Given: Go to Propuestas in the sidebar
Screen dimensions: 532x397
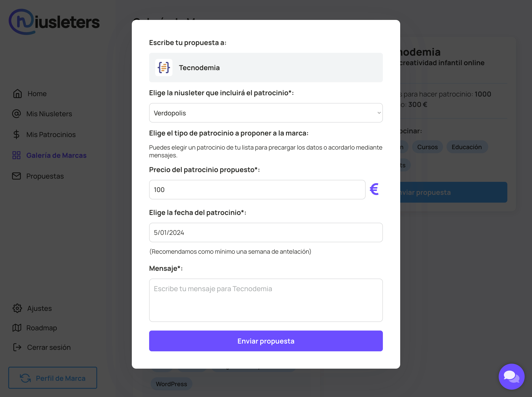Looking at the screenshot, I should click(x=45, y=176).
